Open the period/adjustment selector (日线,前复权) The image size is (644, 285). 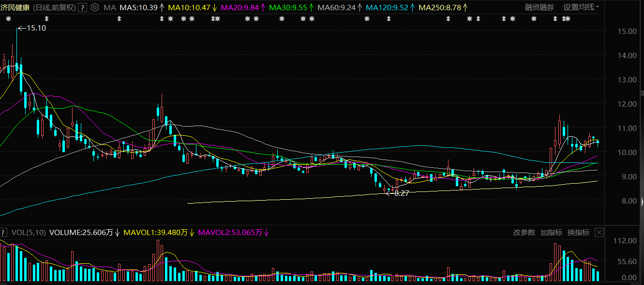(x=53, y=7)
